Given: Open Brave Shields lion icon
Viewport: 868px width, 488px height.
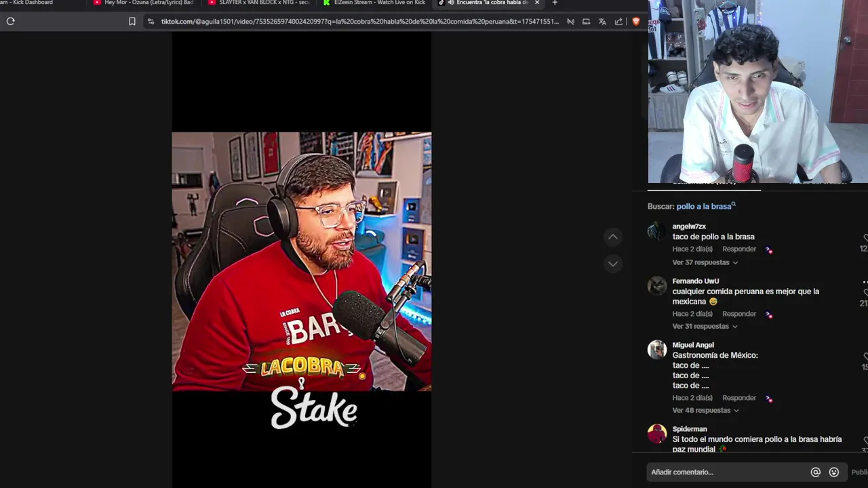Looking at the screenshot, I should pos(636,21).
